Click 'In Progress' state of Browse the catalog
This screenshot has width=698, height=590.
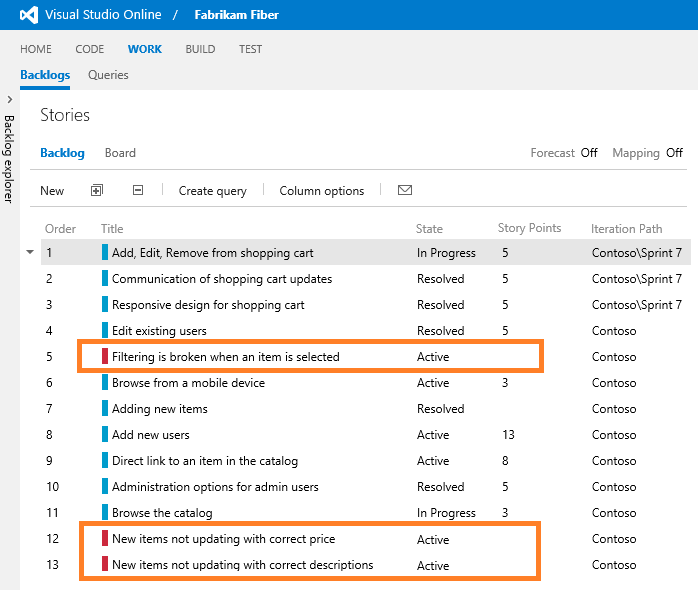[446, 513]
